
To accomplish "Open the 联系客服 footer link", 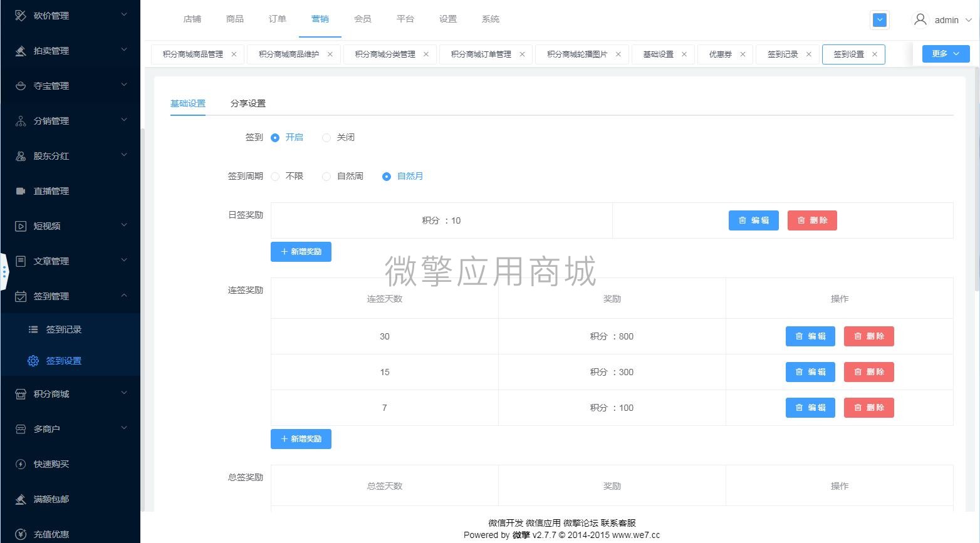I will (x=618, y=523).
